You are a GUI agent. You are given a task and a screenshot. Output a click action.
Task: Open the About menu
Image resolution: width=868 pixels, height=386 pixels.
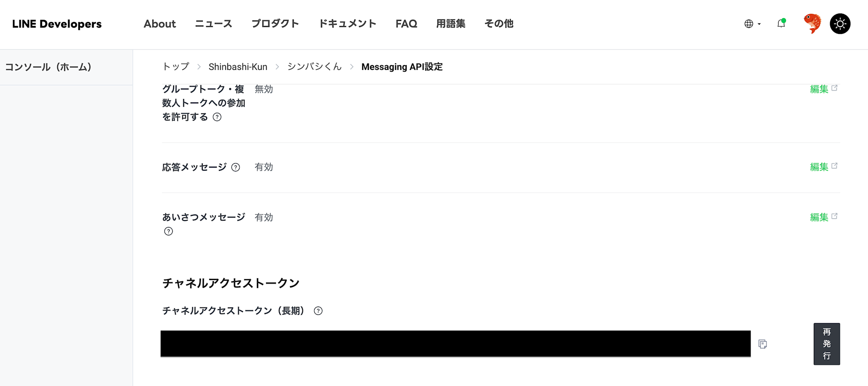160,24
